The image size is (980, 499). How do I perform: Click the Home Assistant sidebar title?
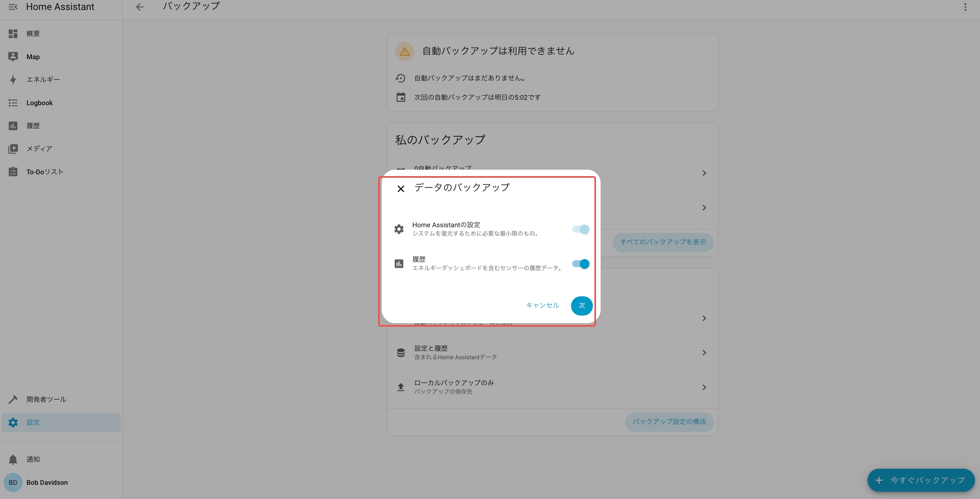[60, 7]
